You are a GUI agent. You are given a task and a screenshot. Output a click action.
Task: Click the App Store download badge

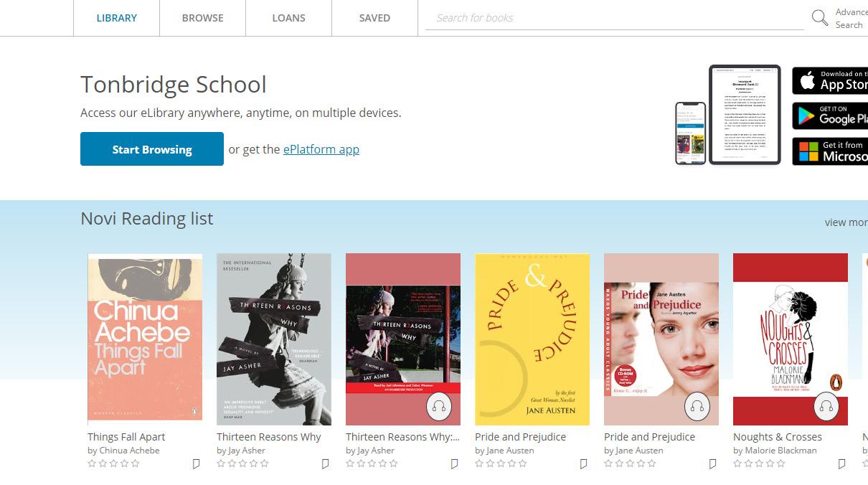click(x=830, y=81)
